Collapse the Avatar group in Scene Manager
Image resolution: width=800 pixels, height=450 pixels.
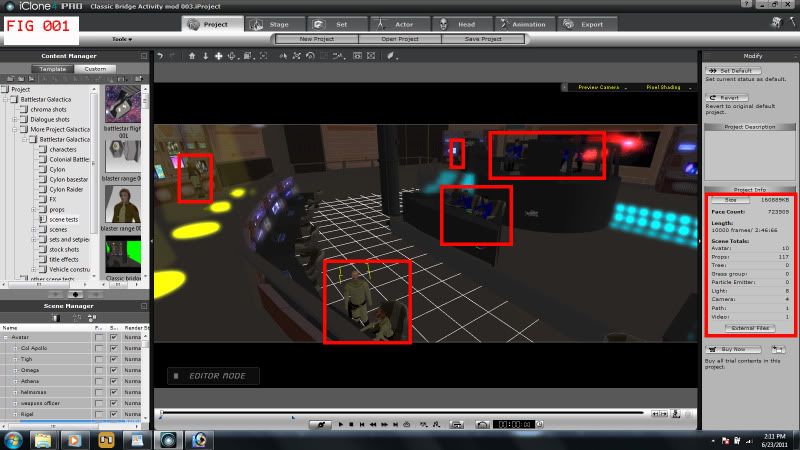coord(6,337)
